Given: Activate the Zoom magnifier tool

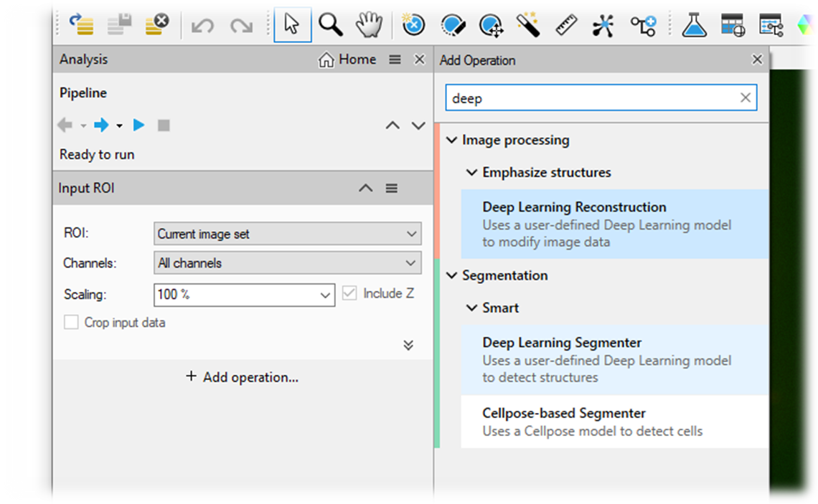Looking at the screenshot, I should coord(330,24).
